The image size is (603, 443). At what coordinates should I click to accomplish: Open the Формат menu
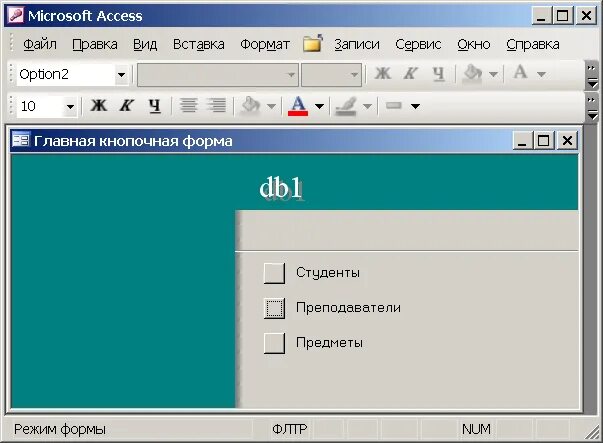[x=265, y=44]
